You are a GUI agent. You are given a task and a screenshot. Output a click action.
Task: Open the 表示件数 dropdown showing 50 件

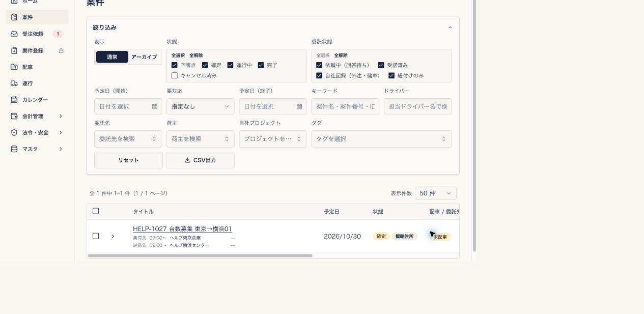coord(436,193)
